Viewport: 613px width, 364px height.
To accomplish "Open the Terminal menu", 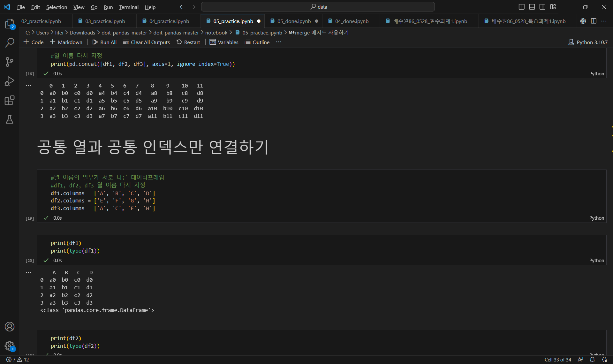I will coord(129,7).
